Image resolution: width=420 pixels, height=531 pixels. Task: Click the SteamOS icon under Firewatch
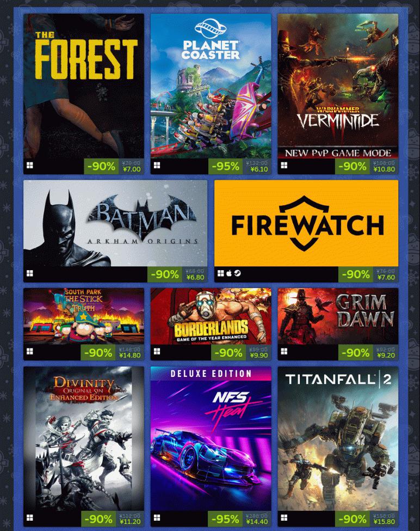tap(237, 273)
